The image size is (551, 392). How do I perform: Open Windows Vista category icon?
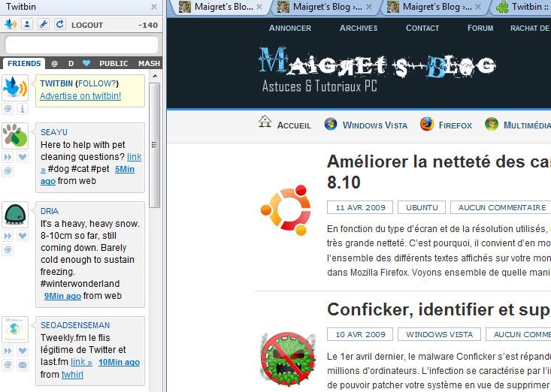tap(330, 124)
